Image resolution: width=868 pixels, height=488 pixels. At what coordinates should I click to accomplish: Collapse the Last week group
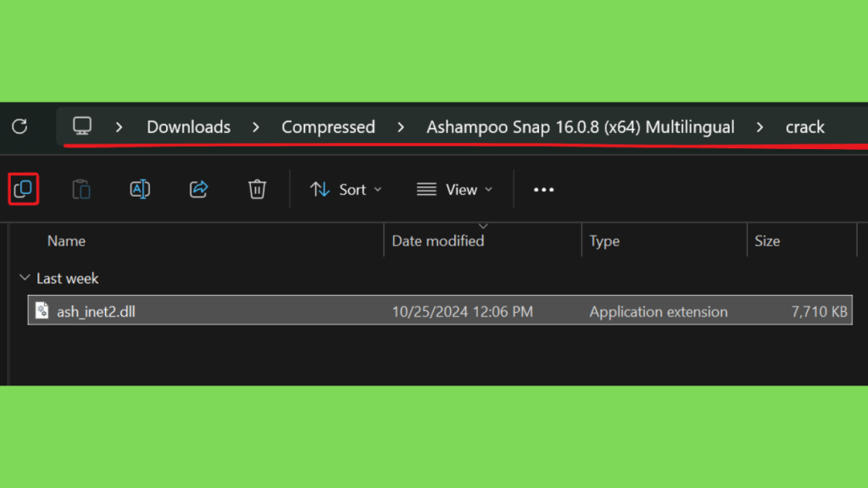[25, 278]
